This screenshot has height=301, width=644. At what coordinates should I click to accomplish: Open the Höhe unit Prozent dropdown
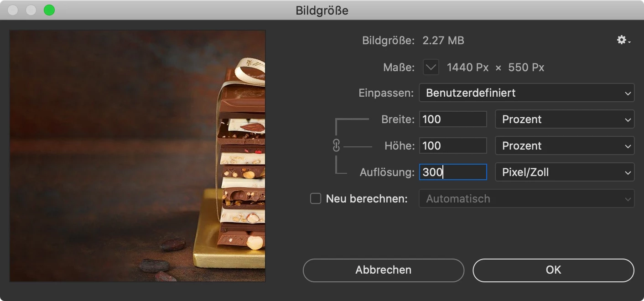click(x=565, y=146)
